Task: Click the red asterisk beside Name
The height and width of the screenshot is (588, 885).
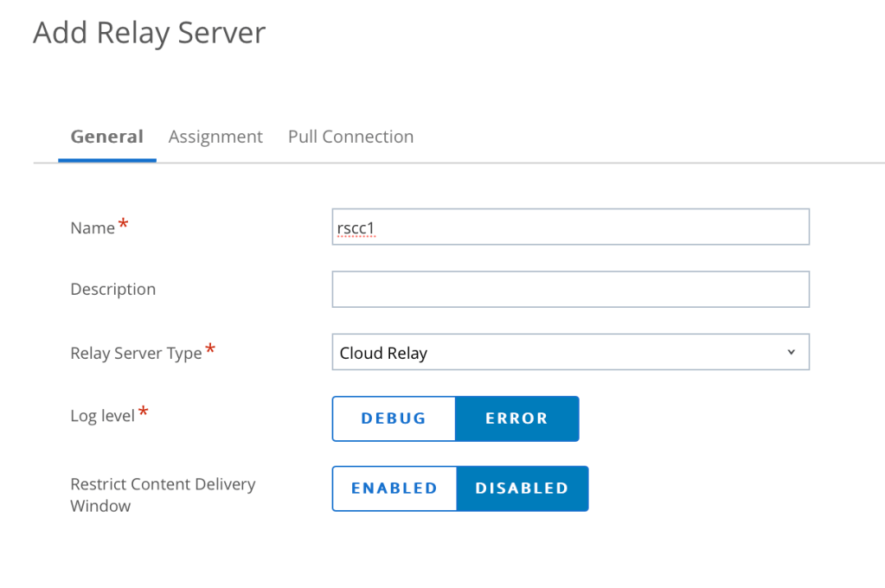Action: pyautogui.click(x=124, y=225)
